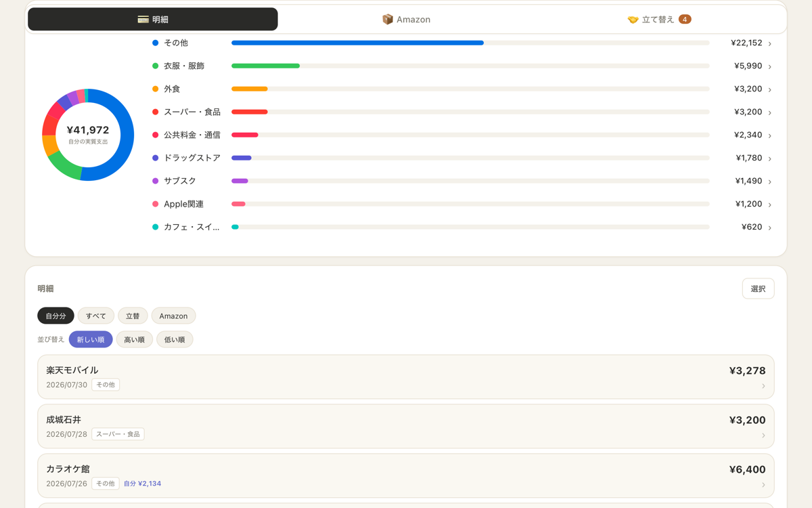Click the ¥6,400 amount on カラオケ館
The width and height of the screenshot is (812, 508).
(747, 469)
